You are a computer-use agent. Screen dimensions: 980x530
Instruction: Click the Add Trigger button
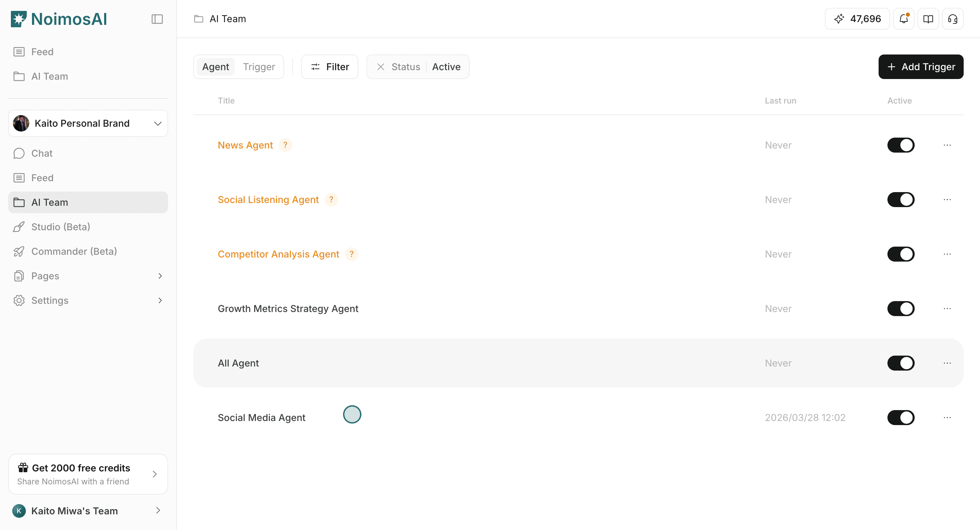(x=921, y=67)
